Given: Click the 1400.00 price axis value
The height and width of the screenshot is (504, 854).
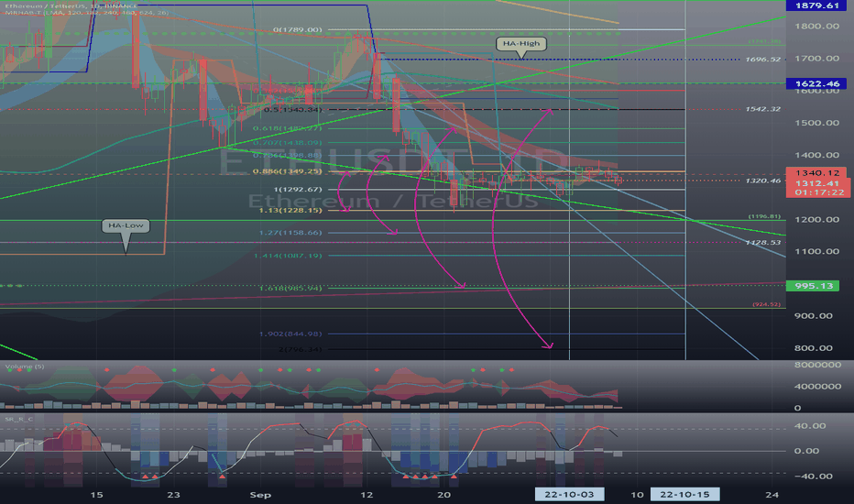Looking at the screenshot, I should [816, 155].
